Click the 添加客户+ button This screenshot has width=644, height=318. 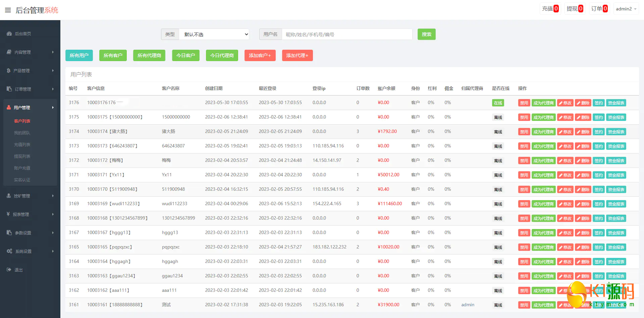point(260,55)
